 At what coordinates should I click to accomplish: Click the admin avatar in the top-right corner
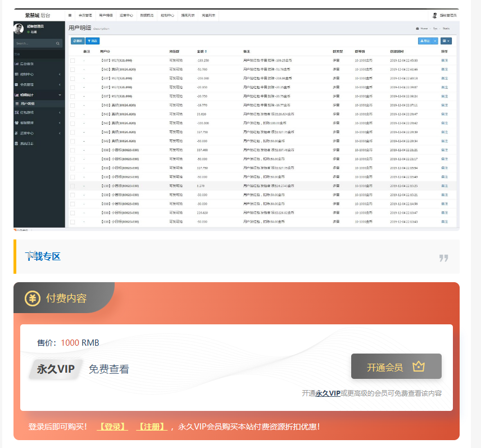click(435, 15)
